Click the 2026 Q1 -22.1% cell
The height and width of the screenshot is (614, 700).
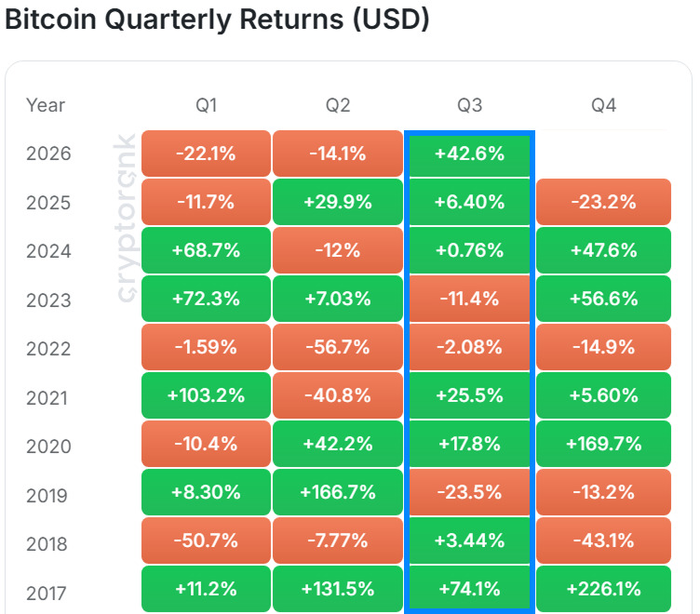tap(207, 153)
